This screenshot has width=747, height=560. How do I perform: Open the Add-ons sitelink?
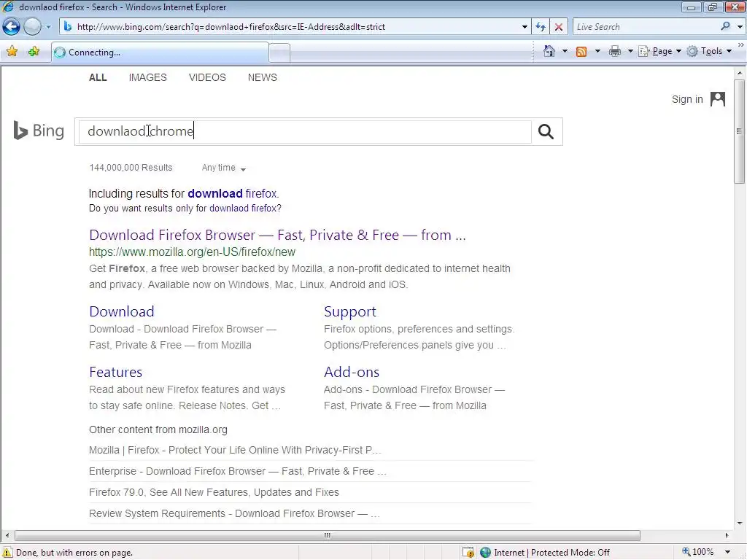point(352,372)
